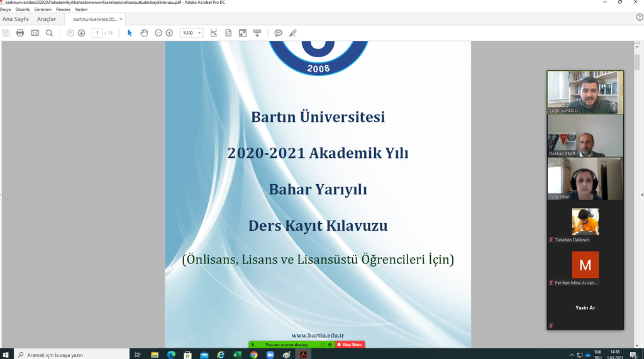Image resolution: width=644 pixels, height=359 pixels.
Task: Select the Hand pan tool
Action: pos(144,33)
